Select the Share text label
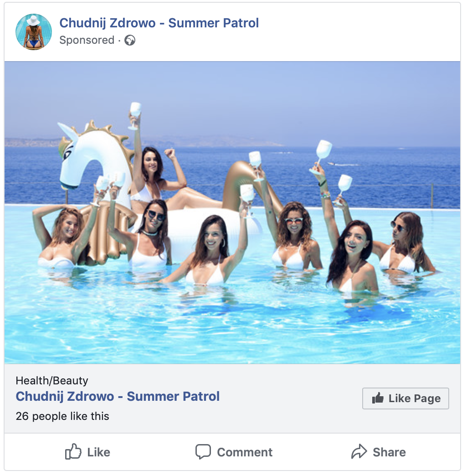Image resolution: width=472 pixels, height=476 pixels. [389, 452]
